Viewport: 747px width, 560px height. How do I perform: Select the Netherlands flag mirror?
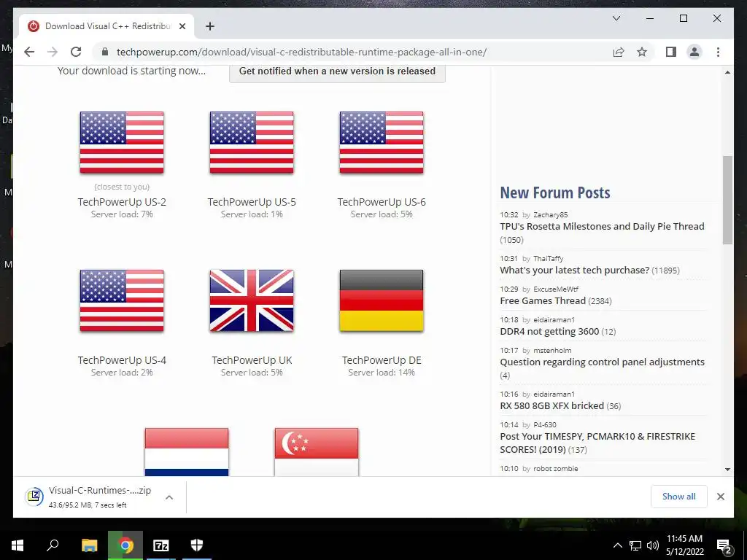187,452
